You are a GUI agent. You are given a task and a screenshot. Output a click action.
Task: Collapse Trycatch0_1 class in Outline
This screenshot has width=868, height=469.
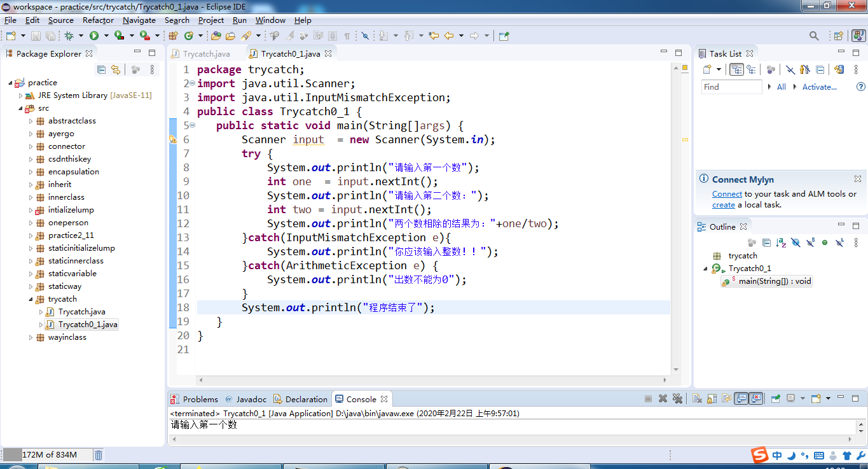[705, 269]
